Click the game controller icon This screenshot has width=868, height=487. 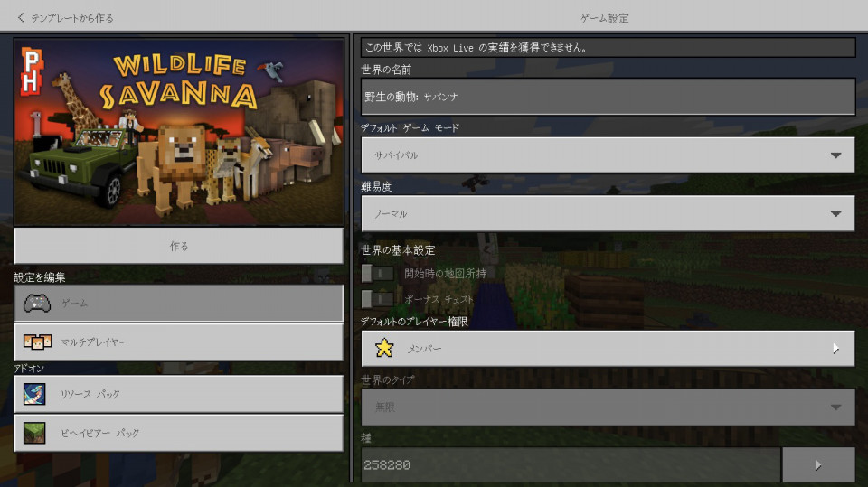coord(37,304)
